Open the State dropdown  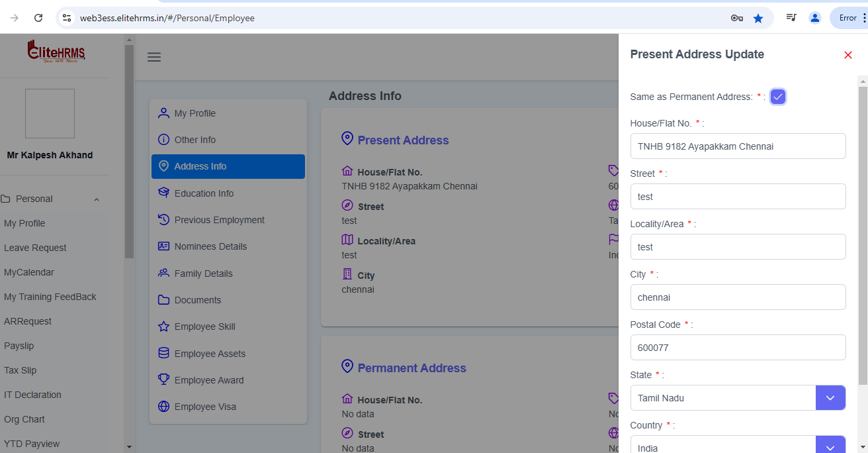830,398
